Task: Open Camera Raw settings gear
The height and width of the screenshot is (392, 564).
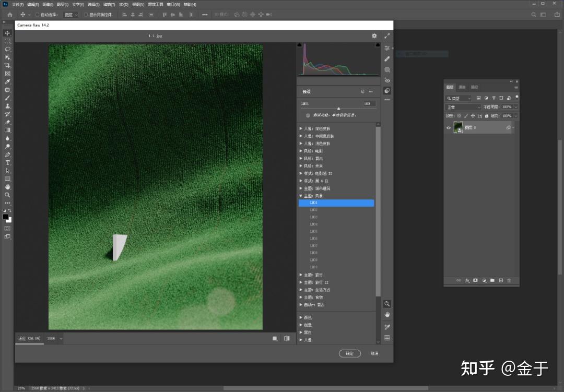Action: tap(374, 36)
